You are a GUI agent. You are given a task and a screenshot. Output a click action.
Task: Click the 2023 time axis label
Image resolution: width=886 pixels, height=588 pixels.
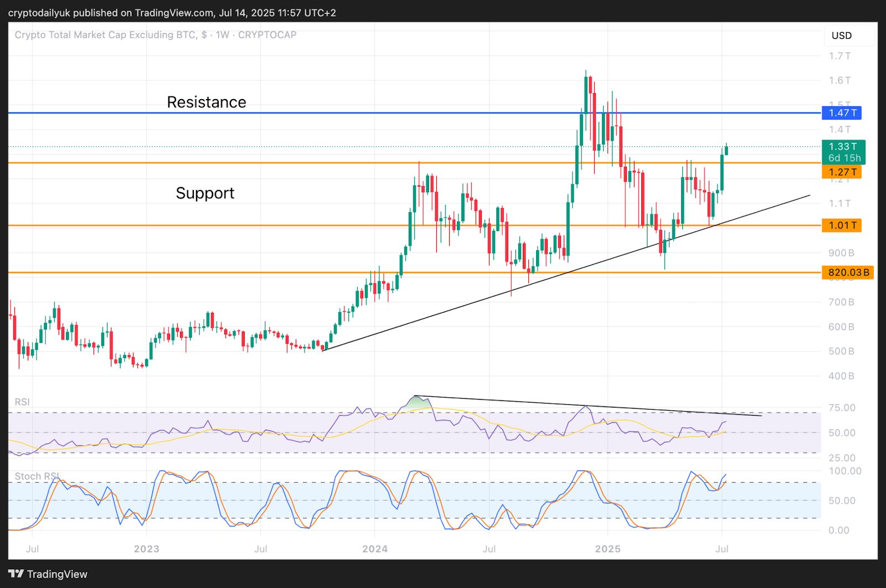pyautogui.click(x=147, y=549)
